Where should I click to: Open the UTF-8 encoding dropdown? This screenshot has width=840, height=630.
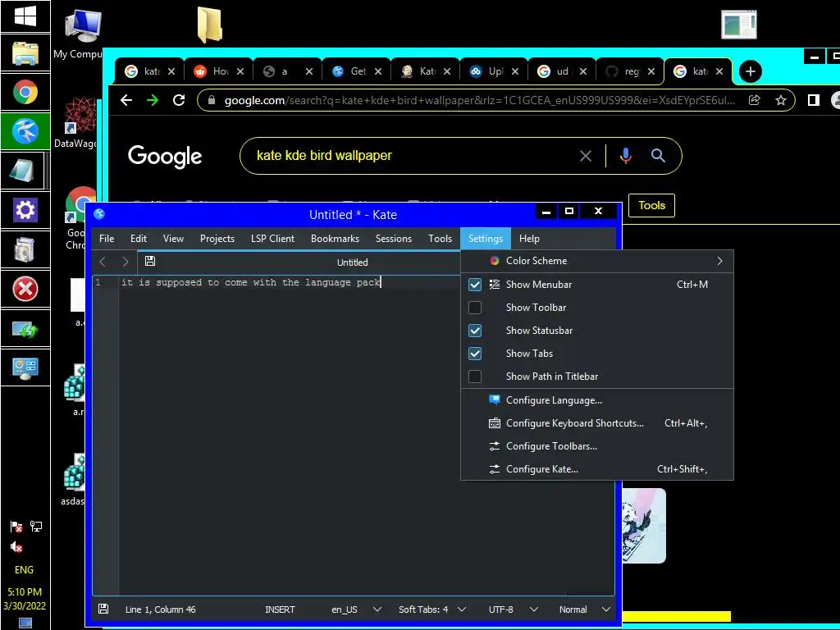pos(514,609)
